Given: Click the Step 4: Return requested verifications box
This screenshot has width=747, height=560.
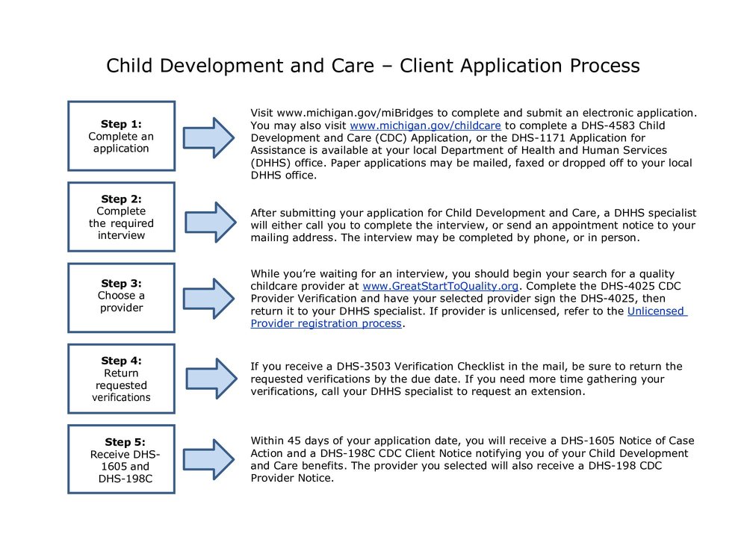Looking at the screenshot, I should click(122, 379).
